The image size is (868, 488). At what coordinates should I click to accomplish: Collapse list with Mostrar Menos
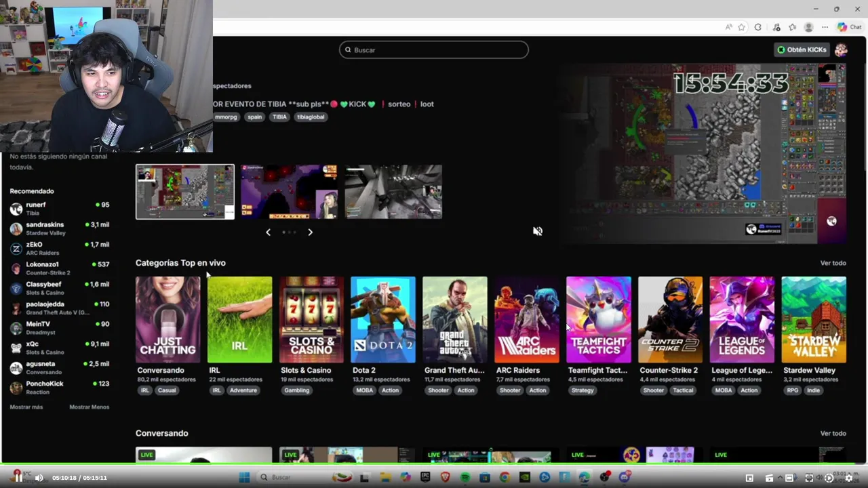point(89,407)
